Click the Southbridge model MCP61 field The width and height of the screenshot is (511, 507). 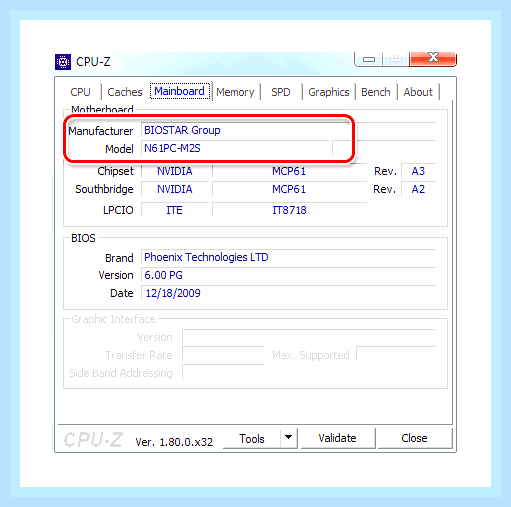(x=289, y=189)
